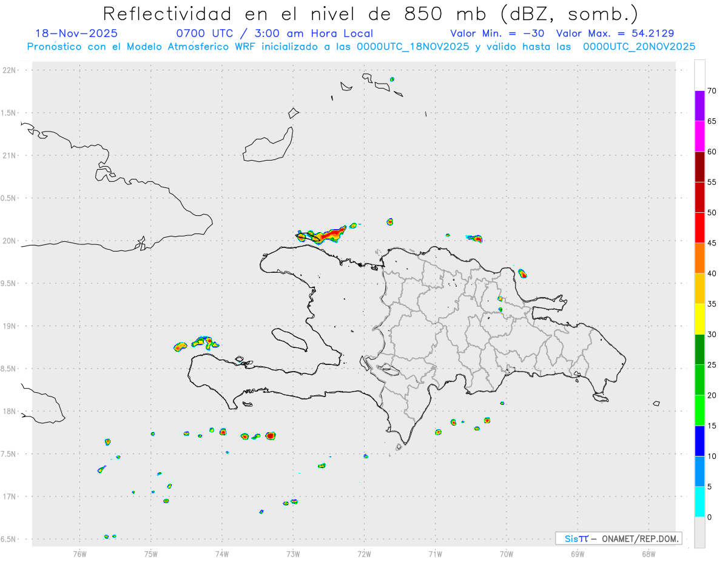Click the colorbar label '70'
728x562 pixels.
712,91
